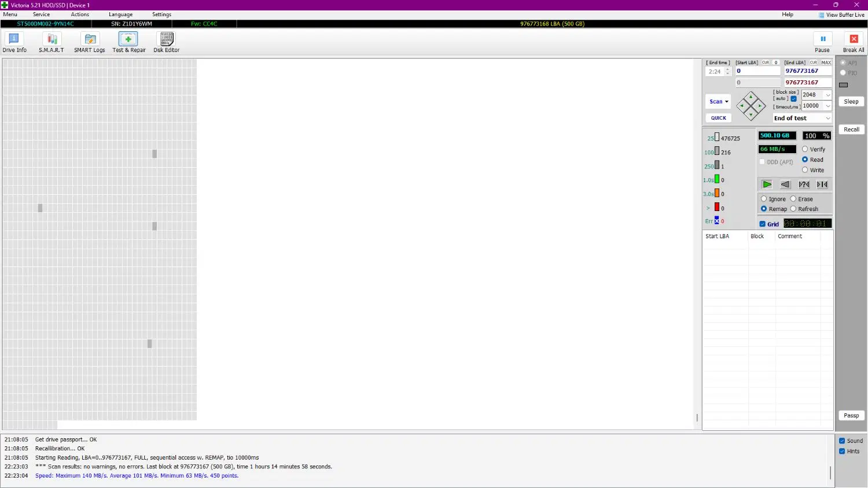
Task: Click the Passp button
Action: point(851,416)
